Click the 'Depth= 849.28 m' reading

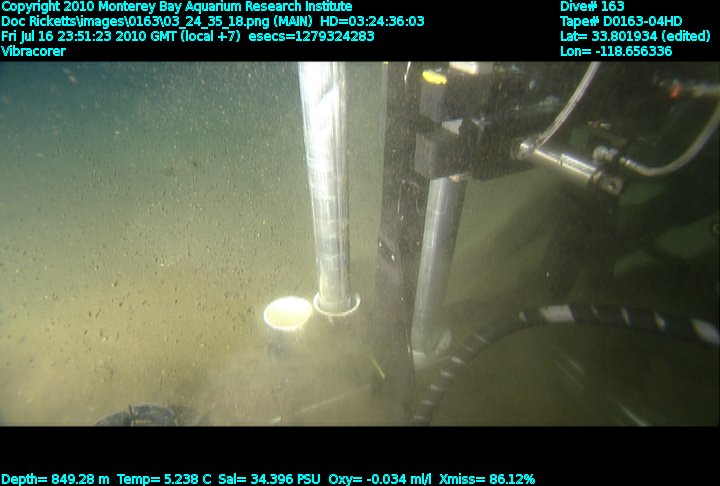coord(55,479)
